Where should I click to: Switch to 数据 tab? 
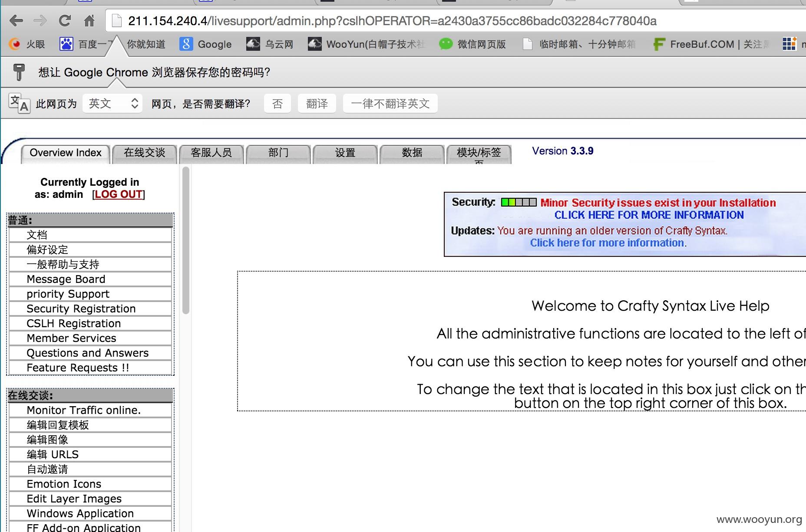(412, 153)
